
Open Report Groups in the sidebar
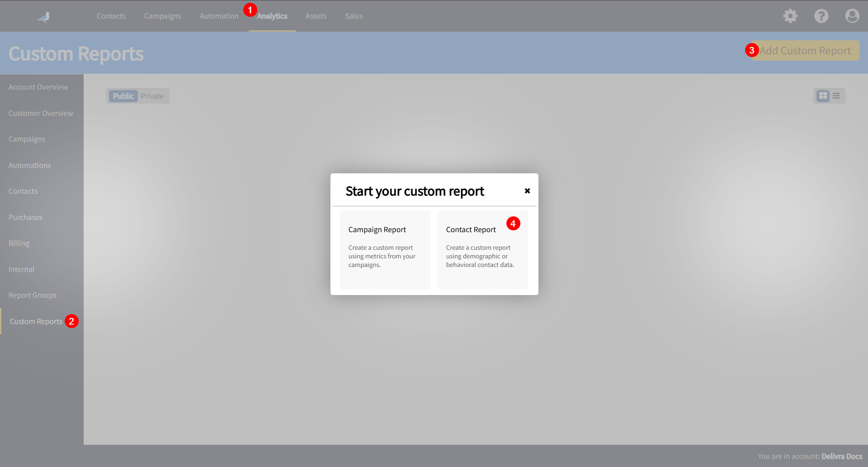(x=33, y=295)
